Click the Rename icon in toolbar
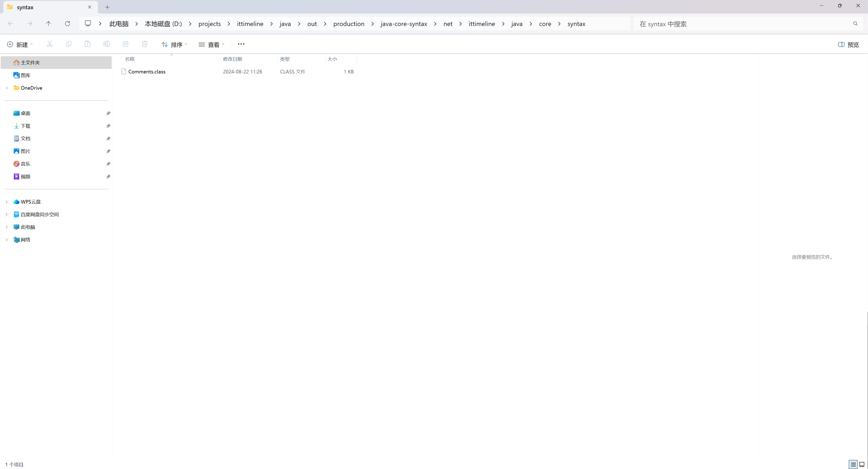 [x=106, y=44]
